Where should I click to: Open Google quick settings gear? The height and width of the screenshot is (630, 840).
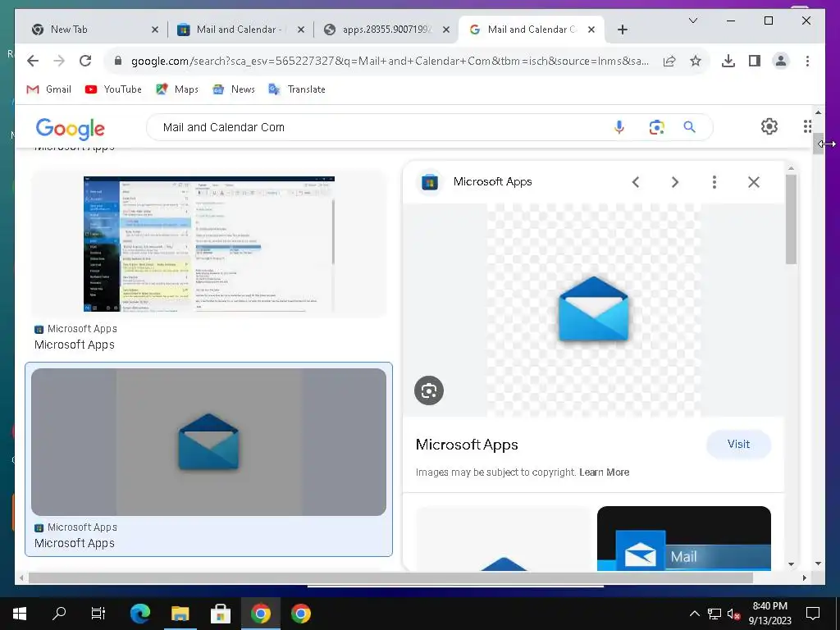click(769, 126)
